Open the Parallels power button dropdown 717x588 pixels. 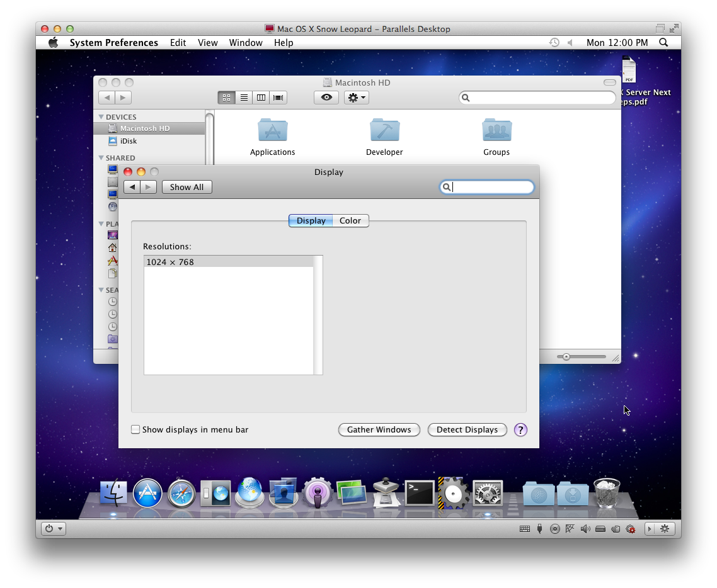point(54,529)
